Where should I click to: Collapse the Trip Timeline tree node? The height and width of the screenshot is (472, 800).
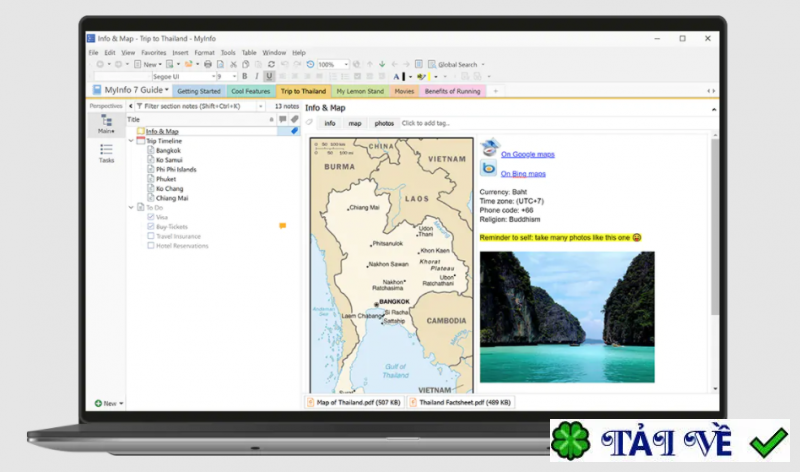pyautogui.click(x=131, y=141)
